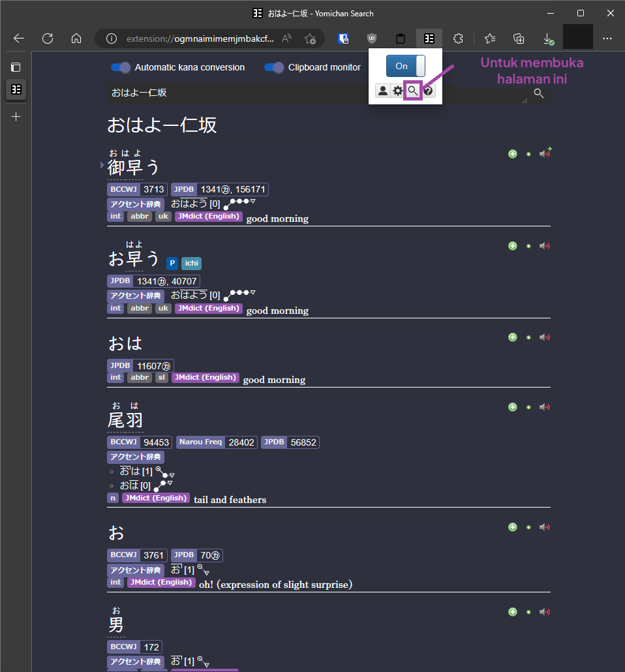Open the browser Settings and more menu

click(x=607, y=38)
